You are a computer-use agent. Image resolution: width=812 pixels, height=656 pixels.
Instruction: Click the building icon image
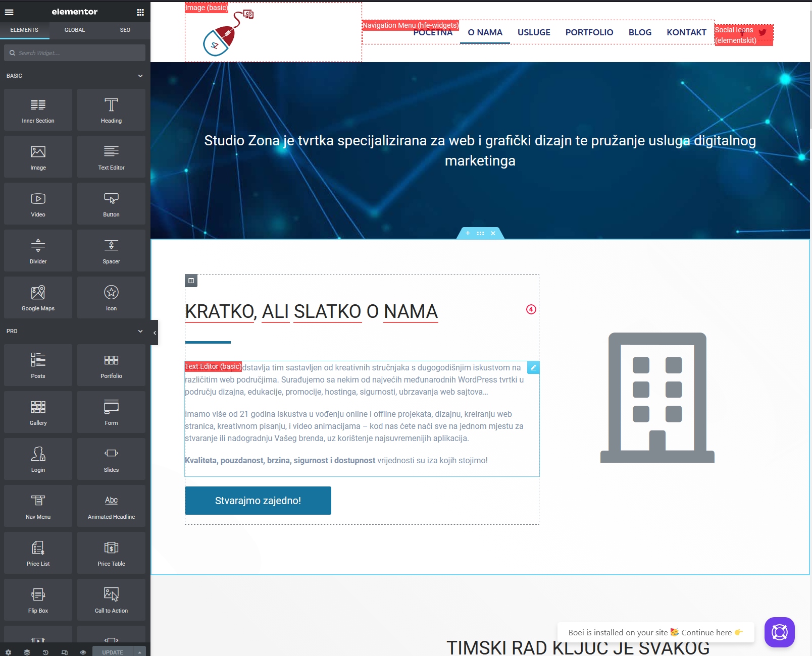pyautogui.click(x=657, y=398)
